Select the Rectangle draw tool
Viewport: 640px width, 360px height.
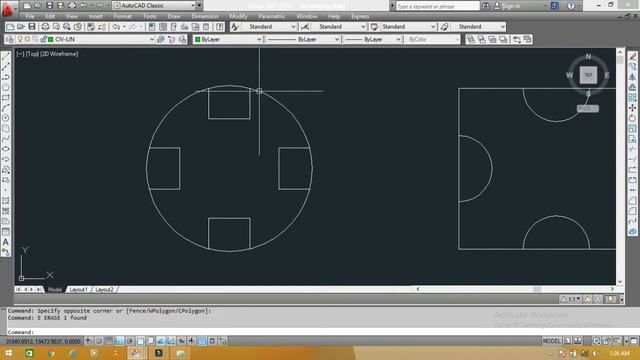coord(6,98)
